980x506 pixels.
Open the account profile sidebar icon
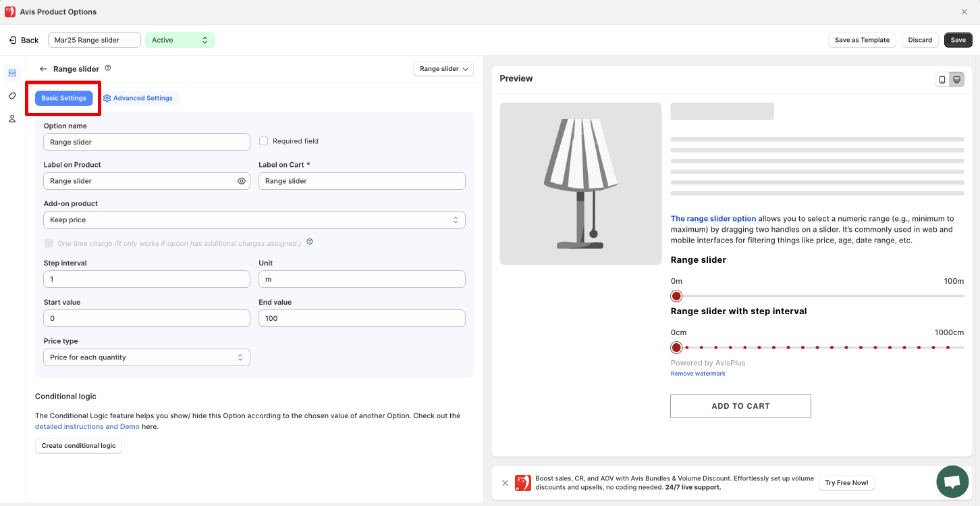click(12, 119)
